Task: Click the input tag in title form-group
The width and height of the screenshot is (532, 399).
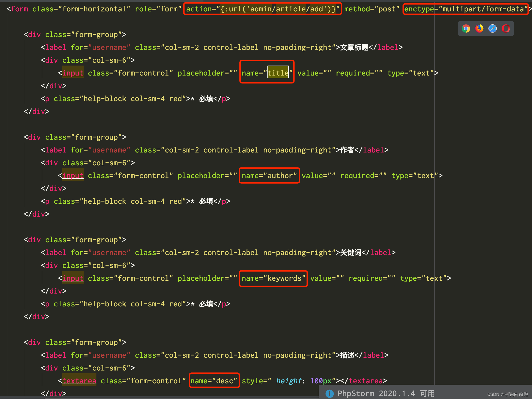Action: (73, 73)
